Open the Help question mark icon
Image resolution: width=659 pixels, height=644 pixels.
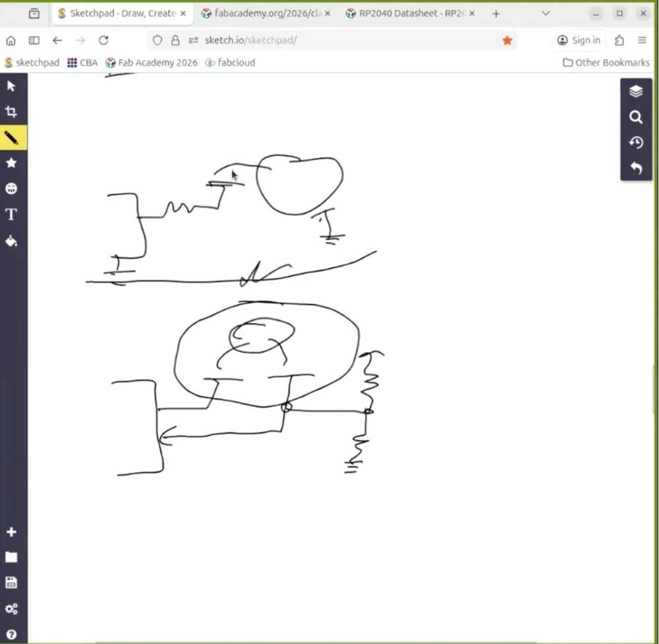(x=11, y=634)
